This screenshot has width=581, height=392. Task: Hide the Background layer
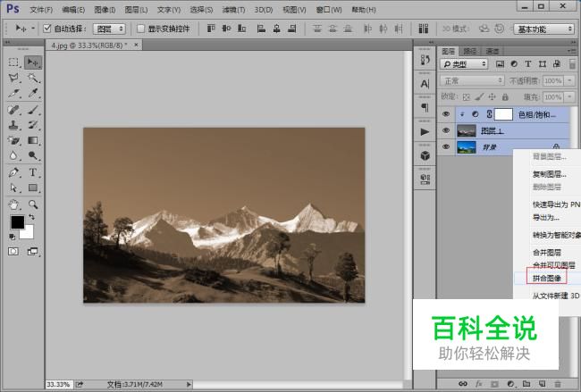pos(446,146)
